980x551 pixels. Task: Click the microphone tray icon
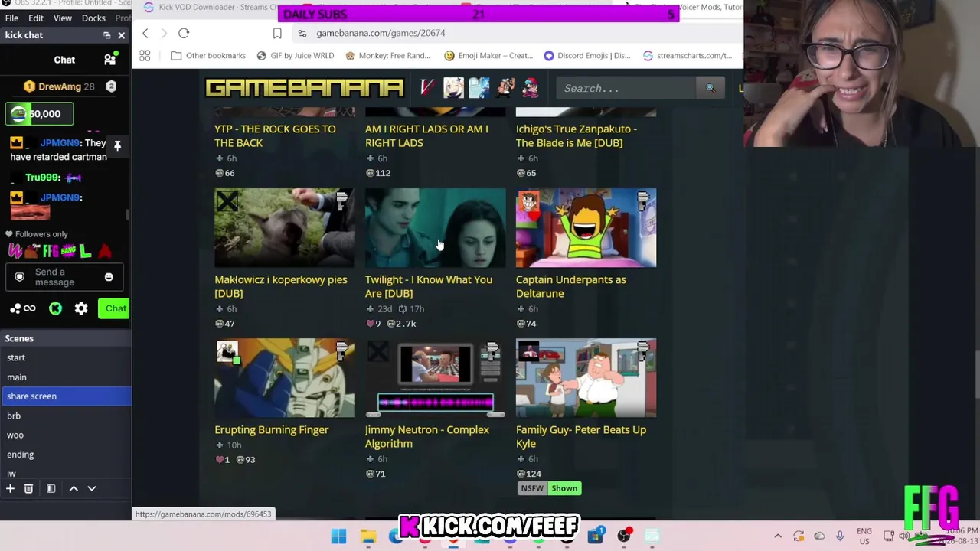pyautogui.click(x=840, y=536)
